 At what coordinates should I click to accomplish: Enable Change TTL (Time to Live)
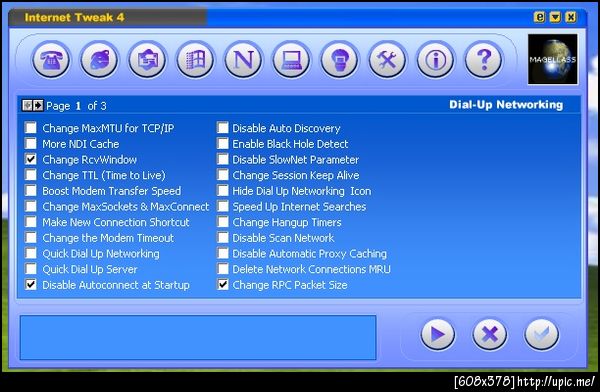(31, 175)
